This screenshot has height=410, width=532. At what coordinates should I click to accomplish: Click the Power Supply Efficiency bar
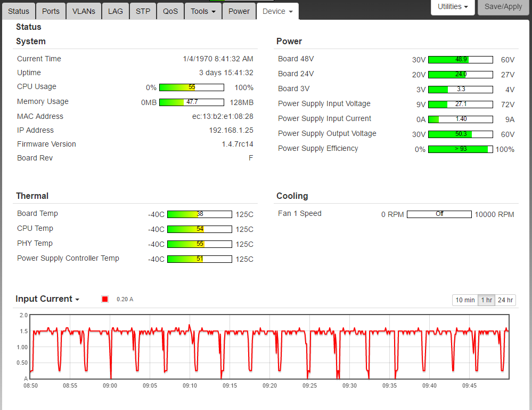pyautogui.click(x=461, y=149)
